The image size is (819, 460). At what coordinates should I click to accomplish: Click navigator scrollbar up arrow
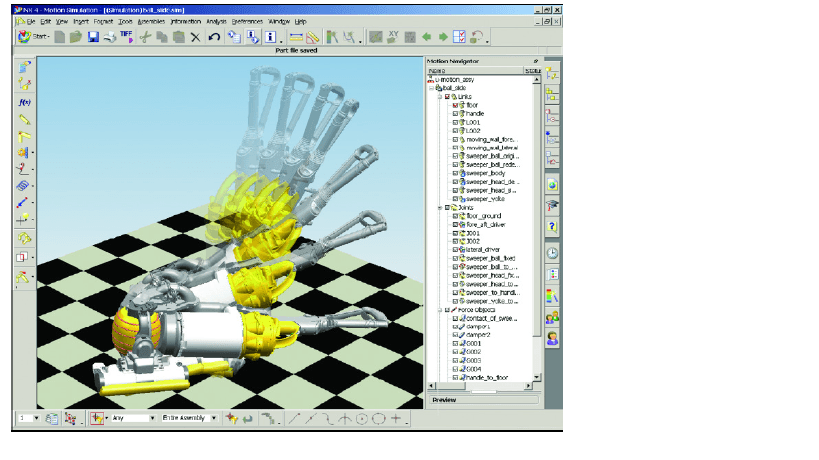(536, 79)
